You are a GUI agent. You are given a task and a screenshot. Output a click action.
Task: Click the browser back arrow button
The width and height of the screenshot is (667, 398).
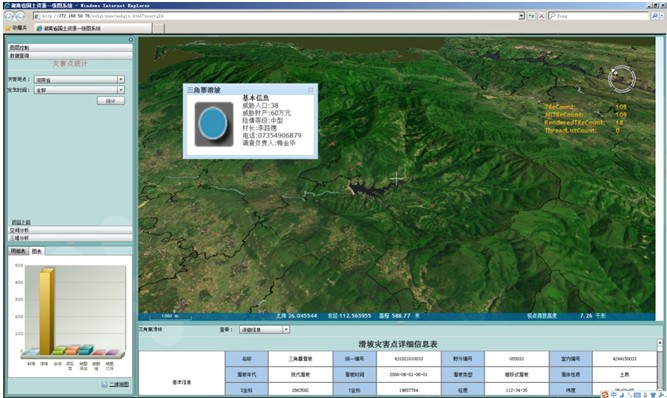click(9, 16)
